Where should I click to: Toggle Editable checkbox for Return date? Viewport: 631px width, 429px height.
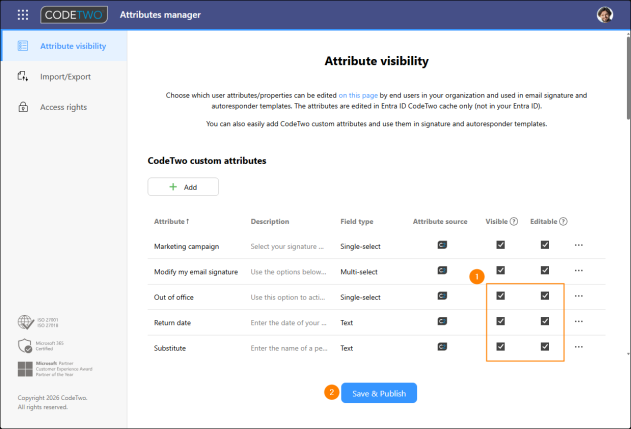click(x=545, y=321)
